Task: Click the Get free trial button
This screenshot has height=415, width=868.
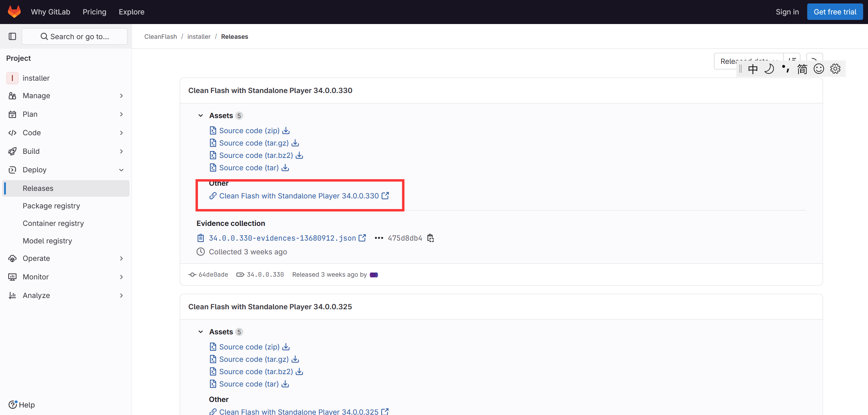Action: [x=835, y=12]
